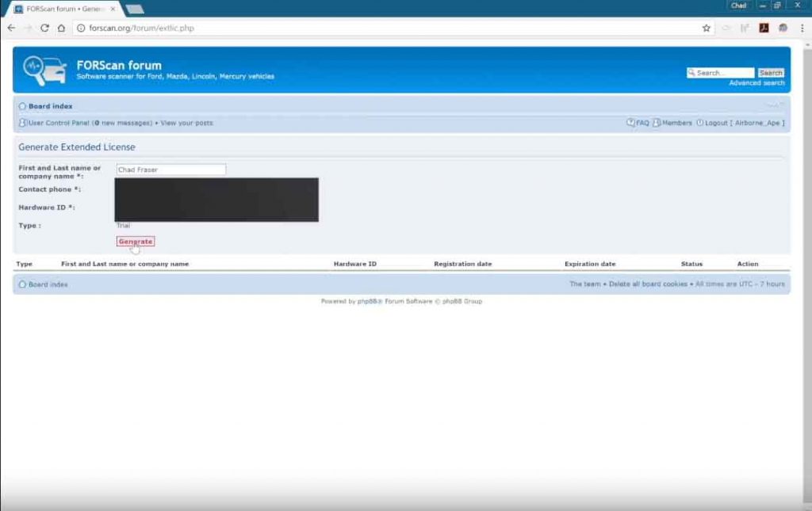This screenshot has width=812, height=511.
Task: Click the Board index circle icon
Action: tap(22, 105)
